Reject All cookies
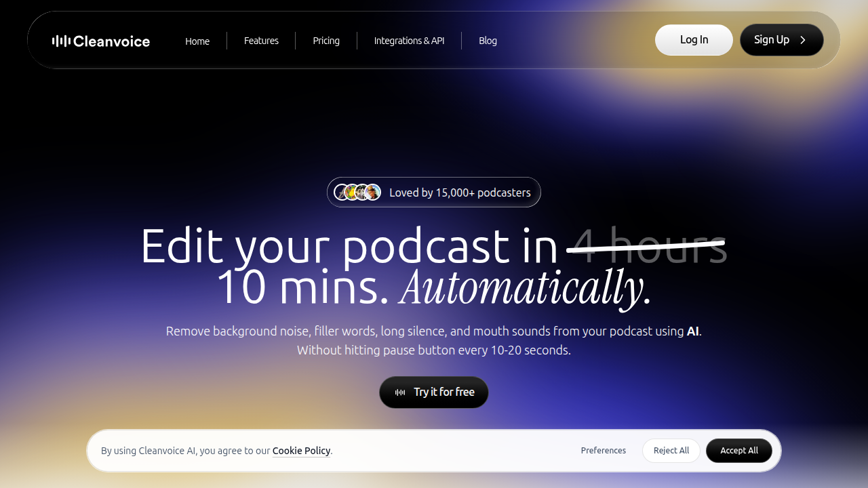Viewport: 868px width, 488px height. [671, 451]
